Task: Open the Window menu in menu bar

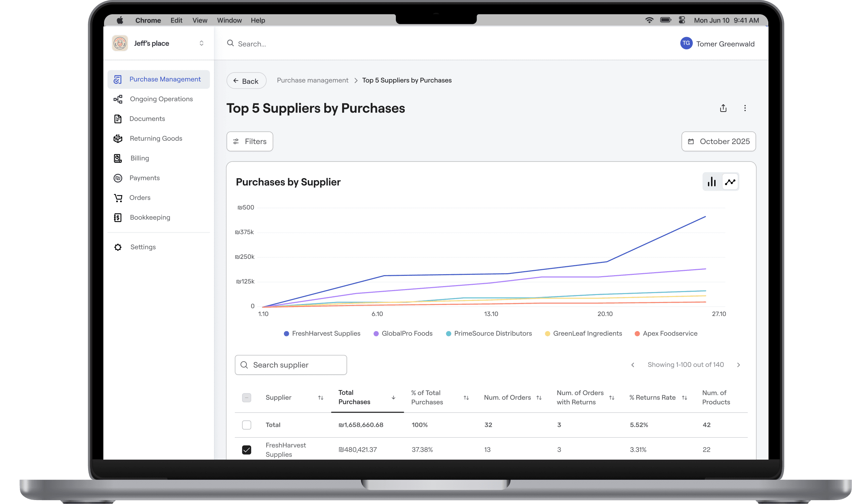Action: click(x=229, y=21)
